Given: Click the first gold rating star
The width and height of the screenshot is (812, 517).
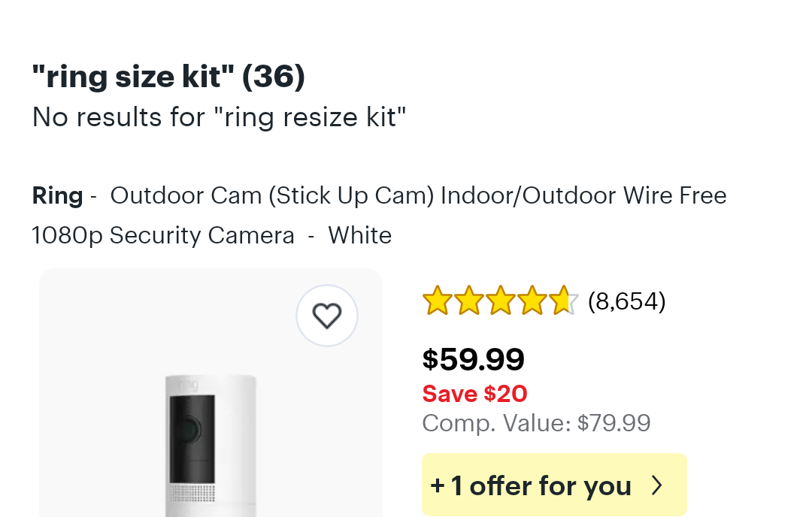Looking at the screenshot, I should coord(437,301).
